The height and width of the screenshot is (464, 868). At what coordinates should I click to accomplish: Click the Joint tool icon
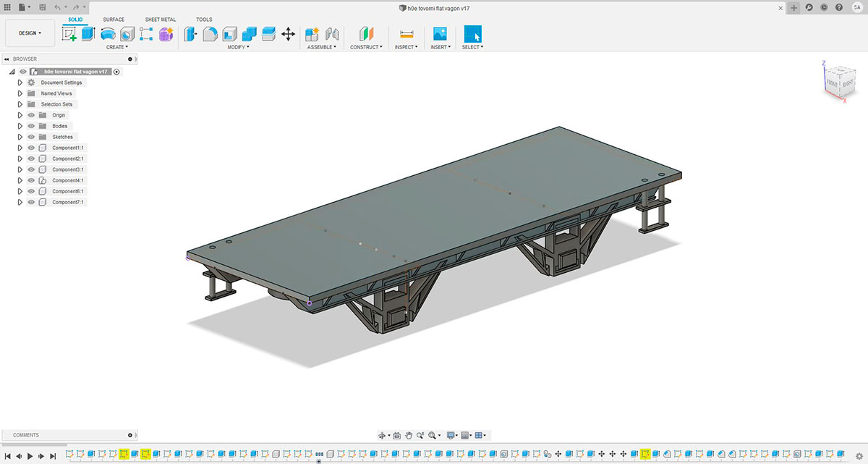pyautogui.click(x=332, y=33)
